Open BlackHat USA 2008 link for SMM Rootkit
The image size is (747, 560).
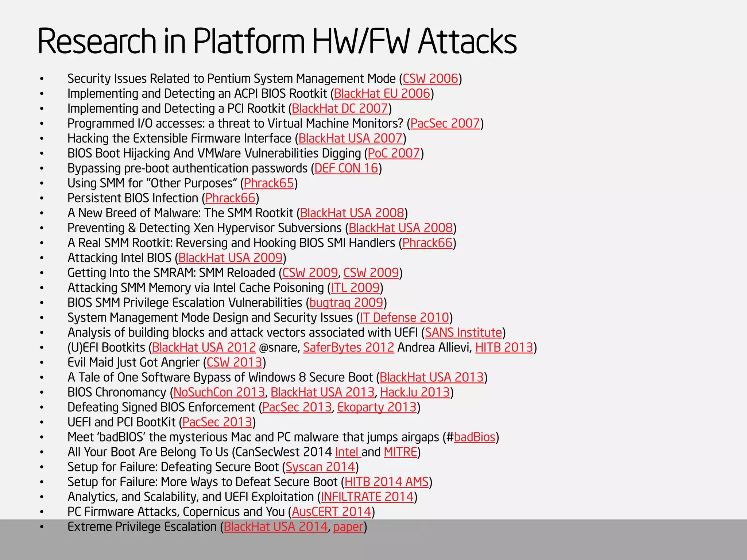[352, 213]
